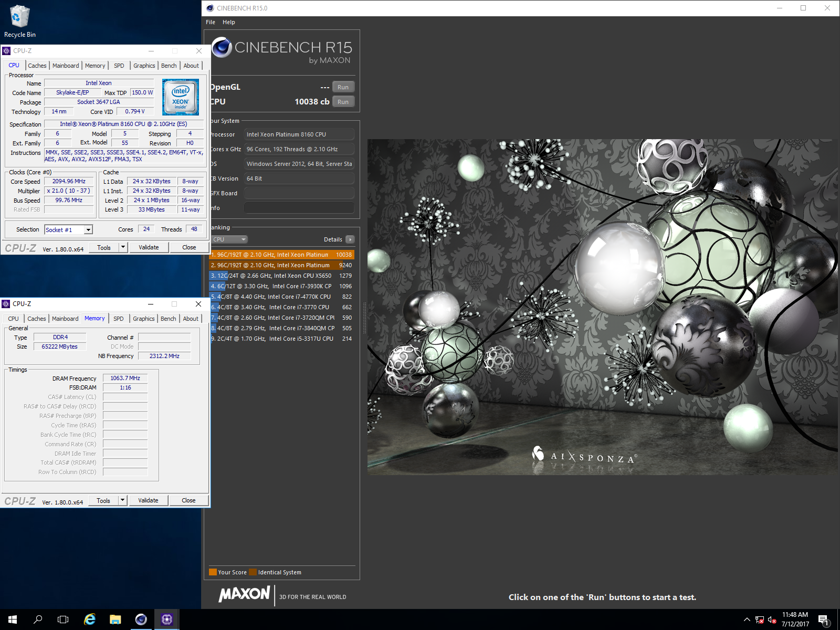This screenshot has height=630, width=840.
Task: Show hidden tray icons chevron
Action: coord(747,619)
